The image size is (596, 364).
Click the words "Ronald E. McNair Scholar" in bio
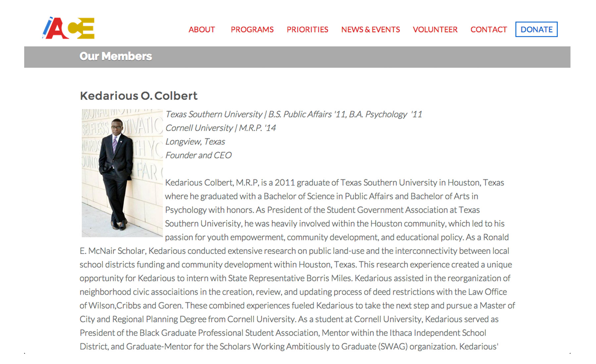click(113, 251)
